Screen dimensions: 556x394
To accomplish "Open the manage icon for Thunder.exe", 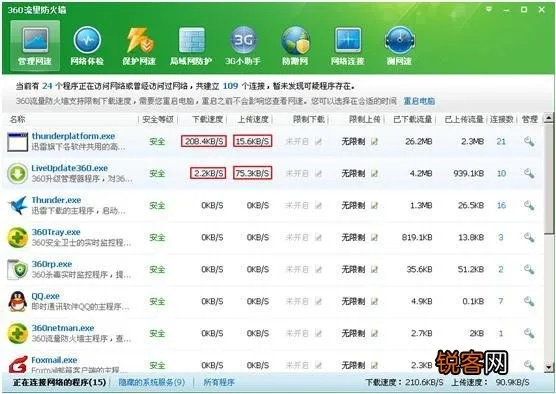I will click(x=529, y=205).
